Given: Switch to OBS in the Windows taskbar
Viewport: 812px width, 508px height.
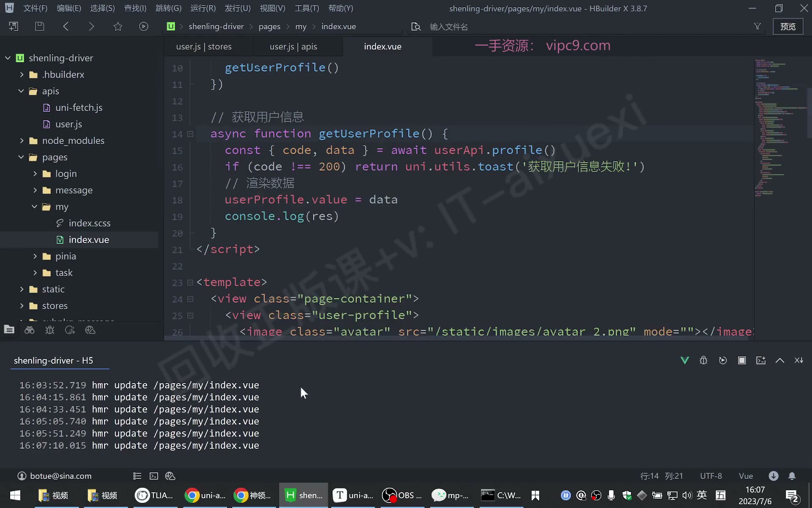Looking at the screenshot, I should point(402,495).
